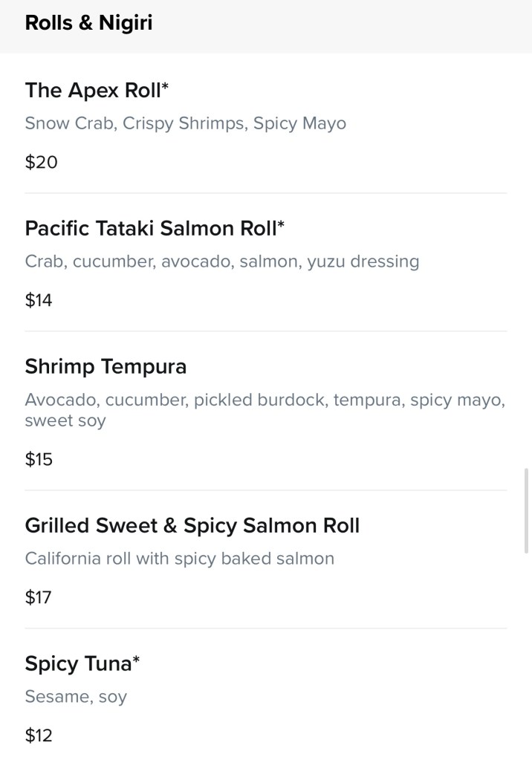Open The Apex Roll menu item
532x760 pixels.
[x=93, y=91]
